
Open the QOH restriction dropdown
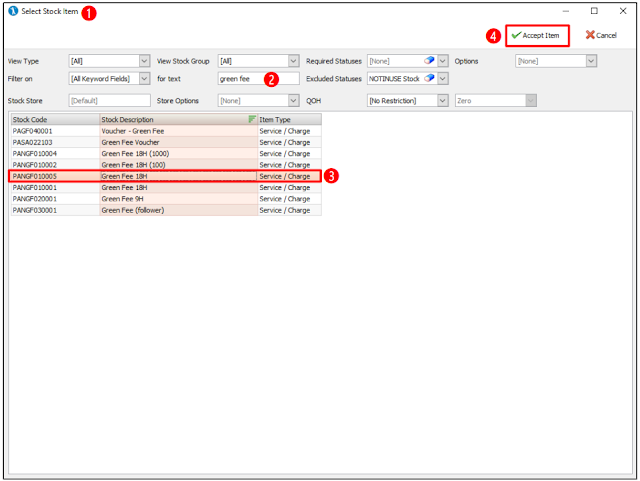(443, 100)
